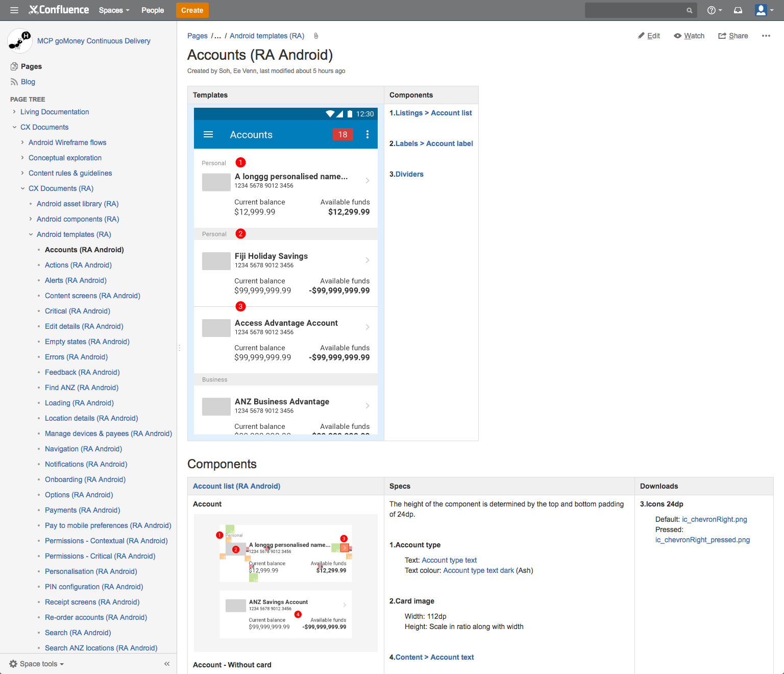This screenshot has width=784, height=674.
Task: Collapse the CX Documents tree node
Action: coord(14,127)
